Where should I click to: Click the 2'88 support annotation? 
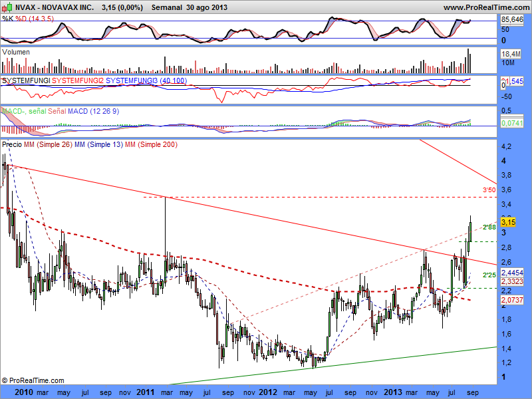[489, 227]
